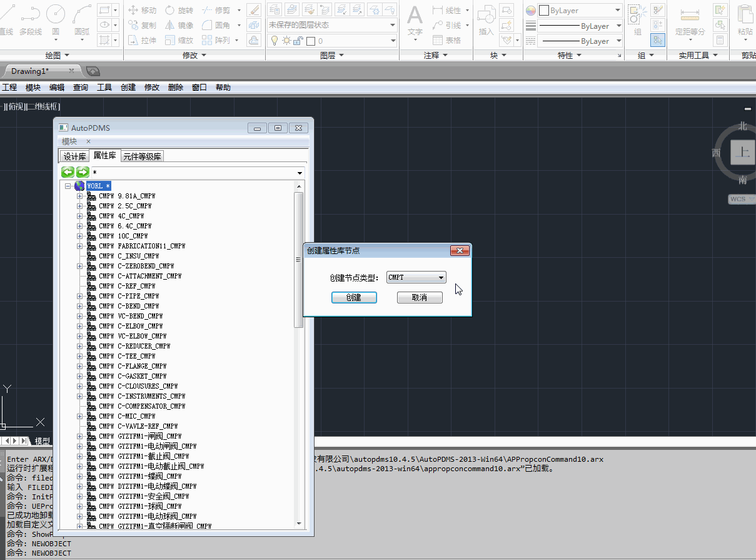This screenshot has height=560, width=756.
Task: Switch to the 设计库 tab
Action: pos(74,156)
